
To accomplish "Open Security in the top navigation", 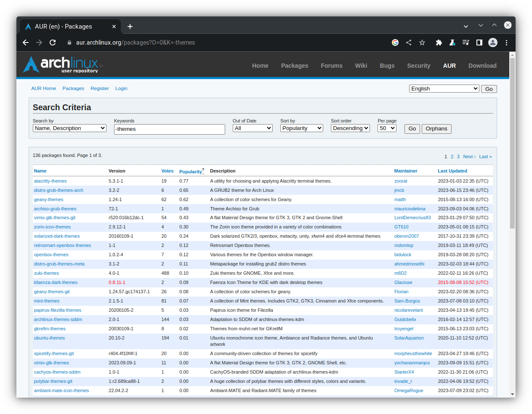I will 419,66.
